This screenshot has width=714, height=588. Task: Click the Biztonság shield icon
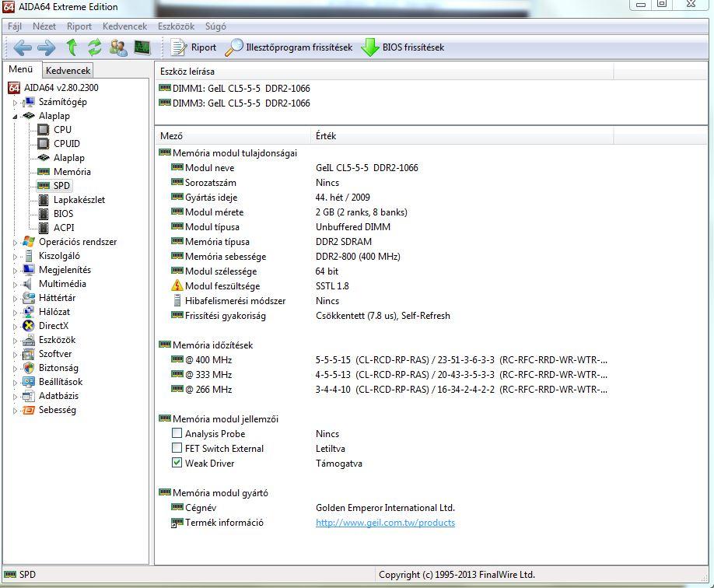[29, 368]
